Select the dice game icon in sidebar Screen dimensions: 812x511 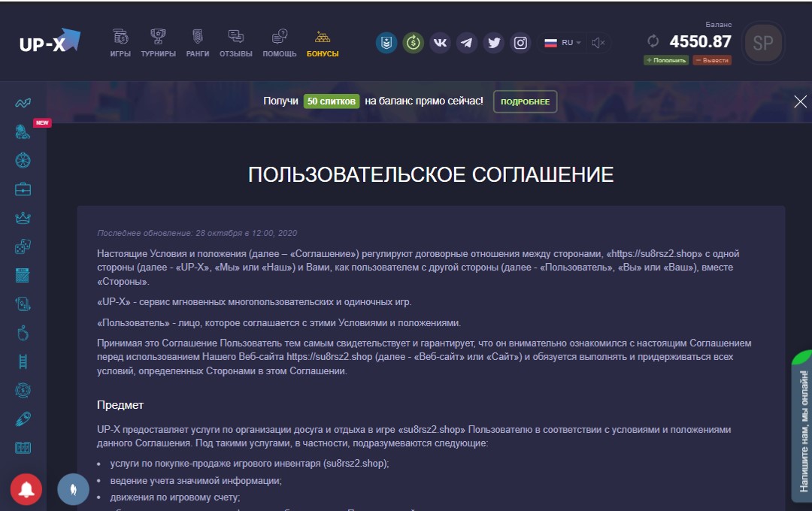23,246
